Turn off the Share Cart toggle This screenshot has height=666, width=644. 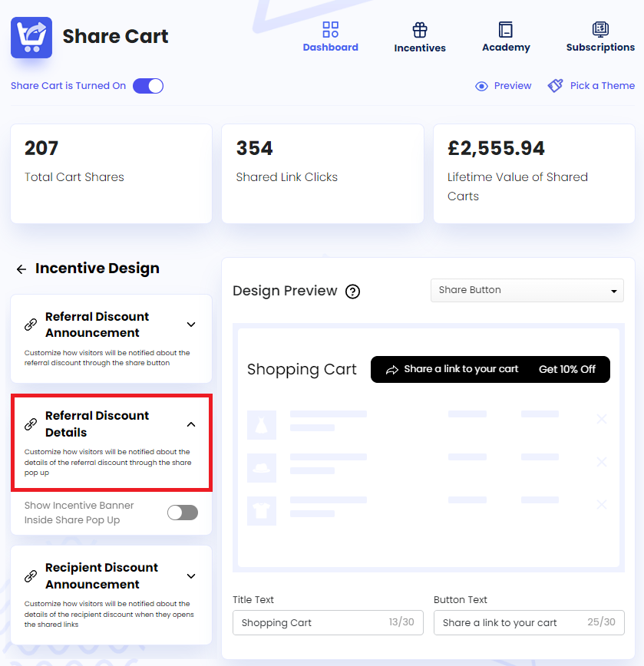[x=148, y=86]
